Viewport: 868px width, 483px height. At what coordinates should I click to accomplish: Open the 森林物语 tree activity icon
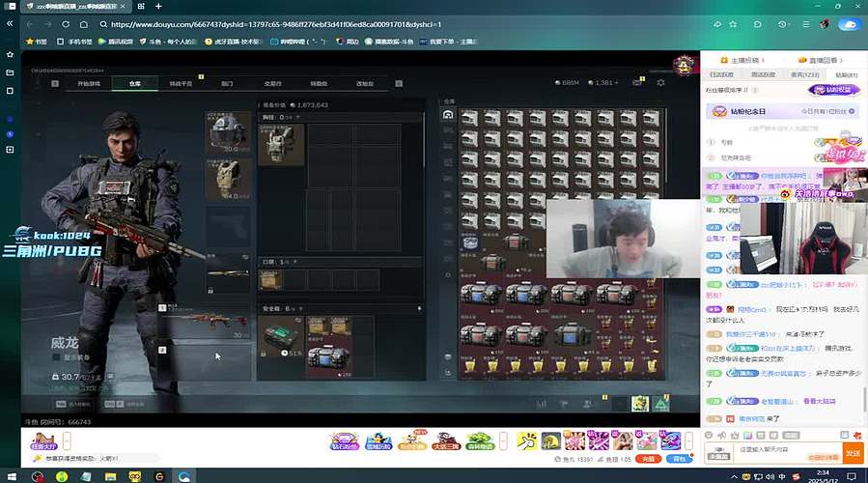(480, 440)
